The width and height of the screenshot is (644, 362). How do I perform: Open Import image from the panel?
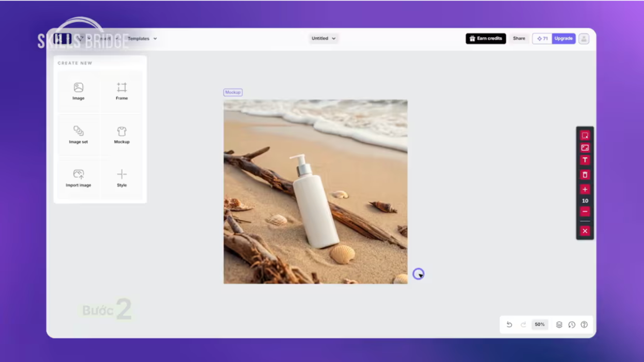point(79,178)
